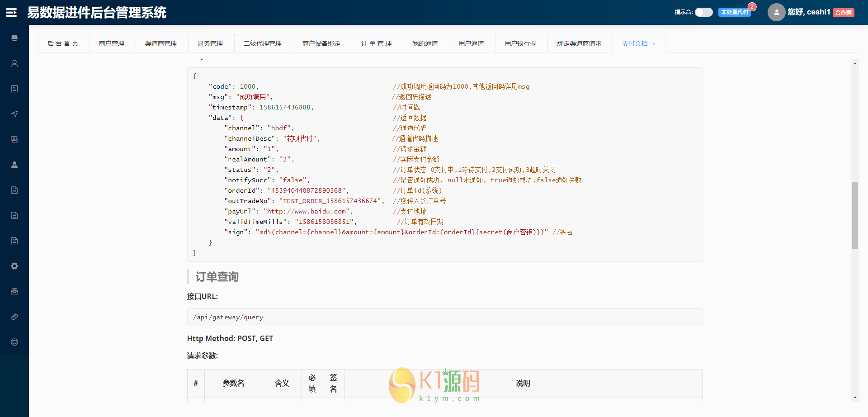Close the 支付文档 tab
This screenshot has height=417, width=868.
coord(654,44)
